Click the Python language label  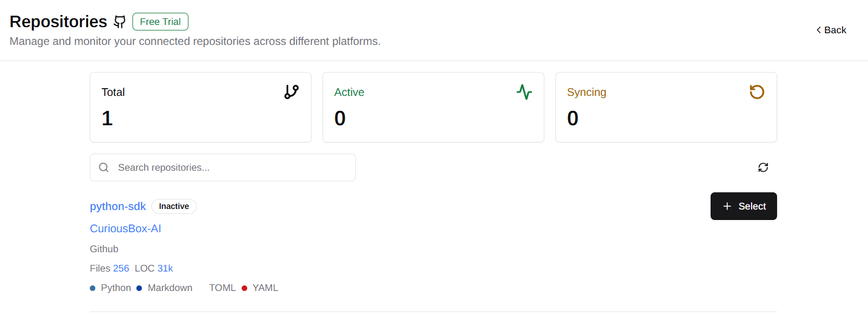(x=116, y=288)
